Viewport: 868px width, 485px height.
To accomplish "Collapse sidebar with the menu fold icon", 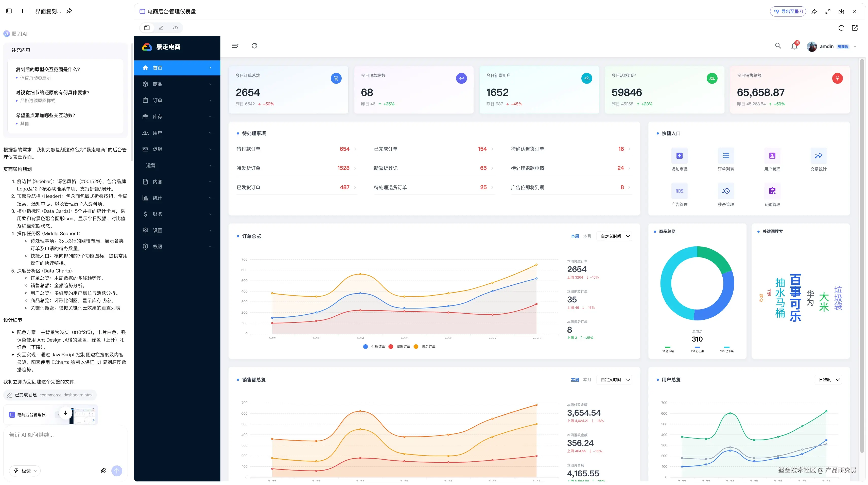I will pos(235,46).
